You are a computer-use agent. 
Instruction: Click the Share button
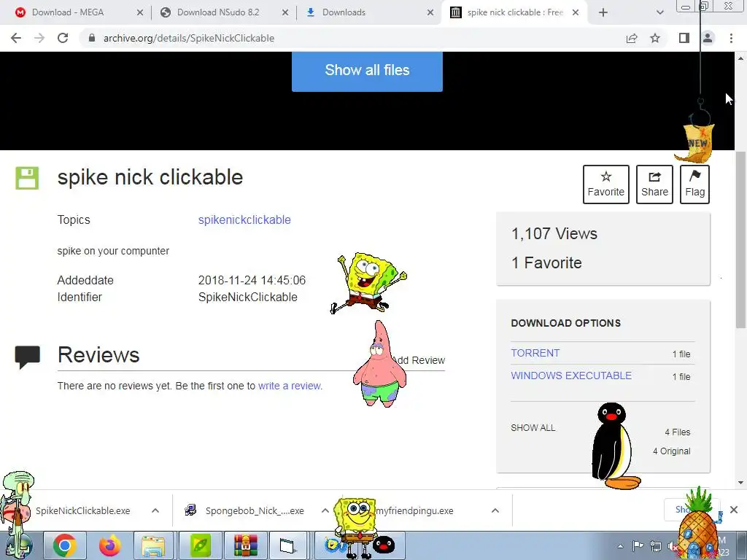[x=654, y=184]
